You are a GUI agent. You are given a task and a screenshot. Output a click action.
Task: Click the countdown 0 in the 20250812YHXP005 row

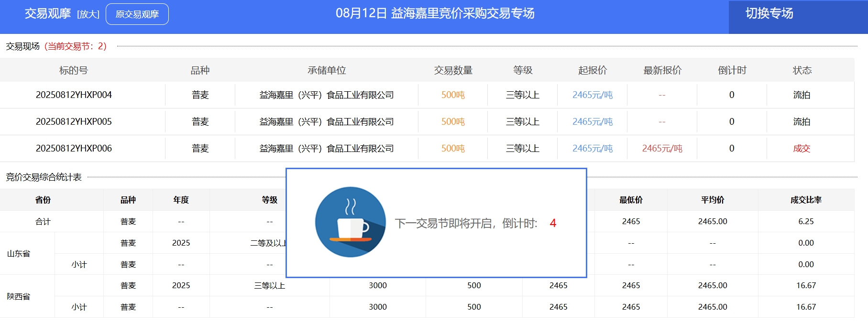(732, 122)
